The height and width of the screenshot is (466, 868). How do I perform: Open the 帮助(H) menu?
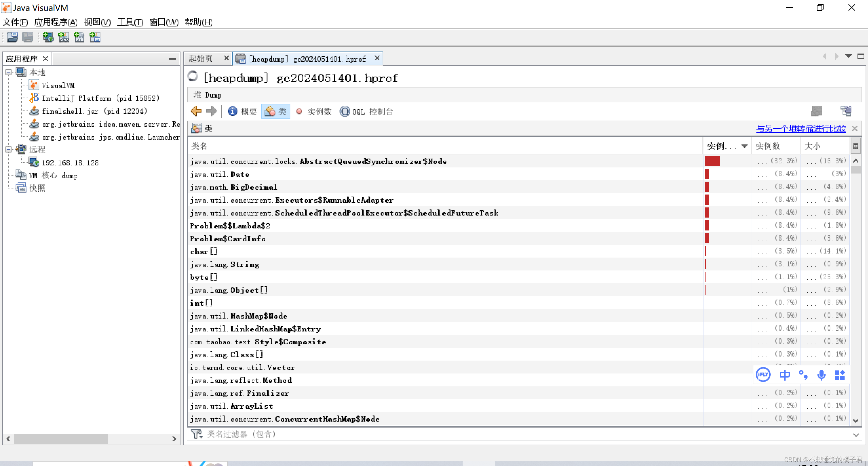click(198, 22)
